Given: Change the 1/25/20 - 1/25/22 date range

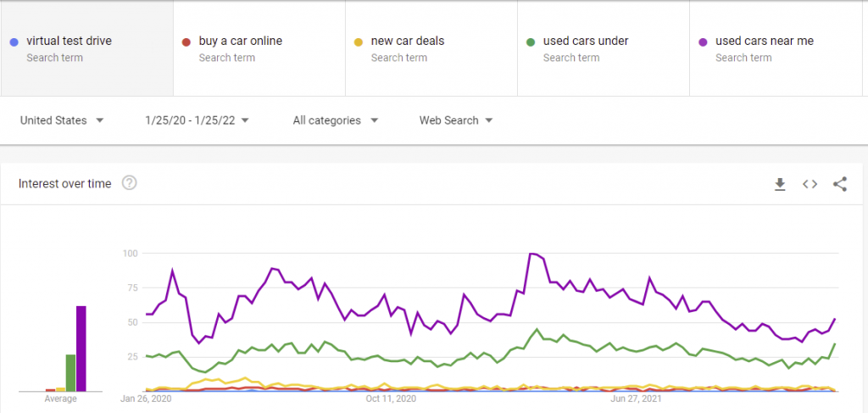Looking at the screenshot, I should pyautogui.click(x=197, y=120).
